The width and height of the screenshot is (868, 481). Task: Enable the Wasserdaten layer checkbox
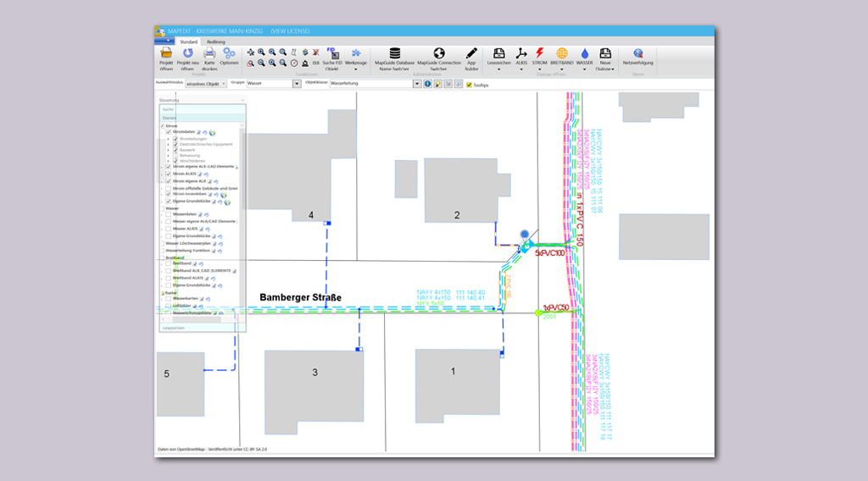[169, 214]
